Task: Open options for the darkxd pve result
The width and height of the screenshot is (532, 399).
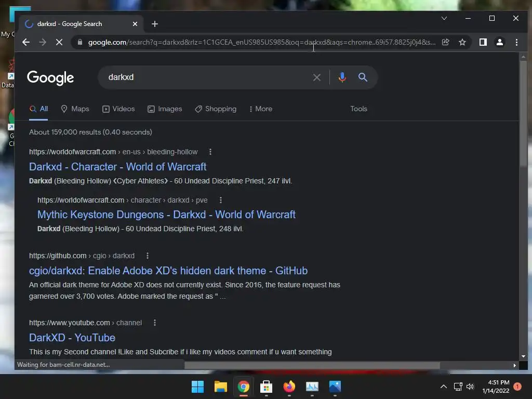Action: coord(220,200)
